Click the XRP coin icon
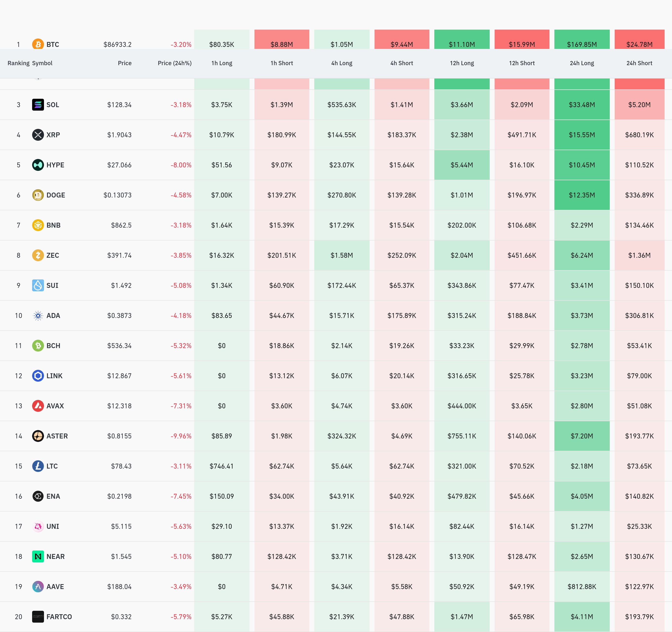 coord(38,135)
